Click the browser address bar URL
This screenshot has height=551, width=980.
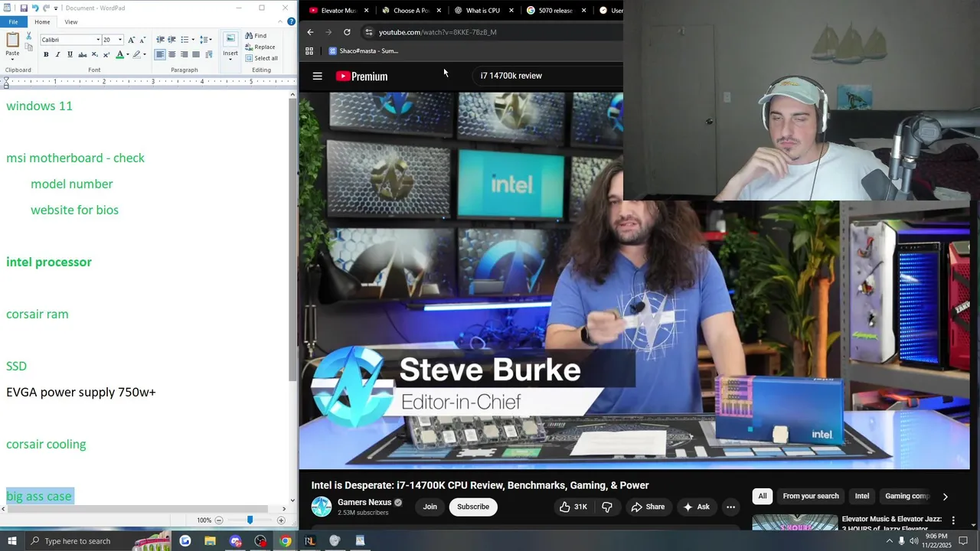point(437,32)
